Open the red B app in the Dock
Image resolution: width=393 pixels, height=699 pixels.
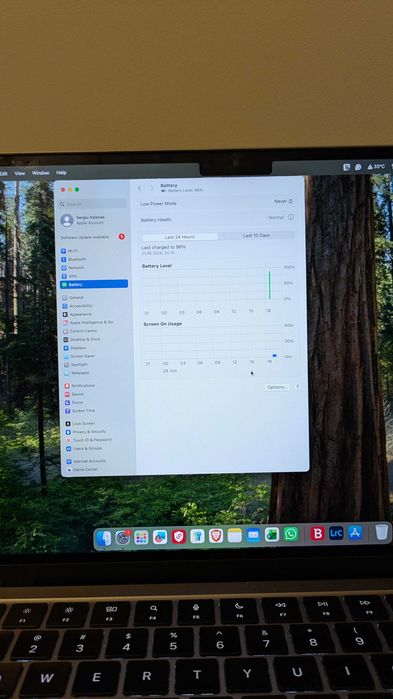(x=317, y=533)
